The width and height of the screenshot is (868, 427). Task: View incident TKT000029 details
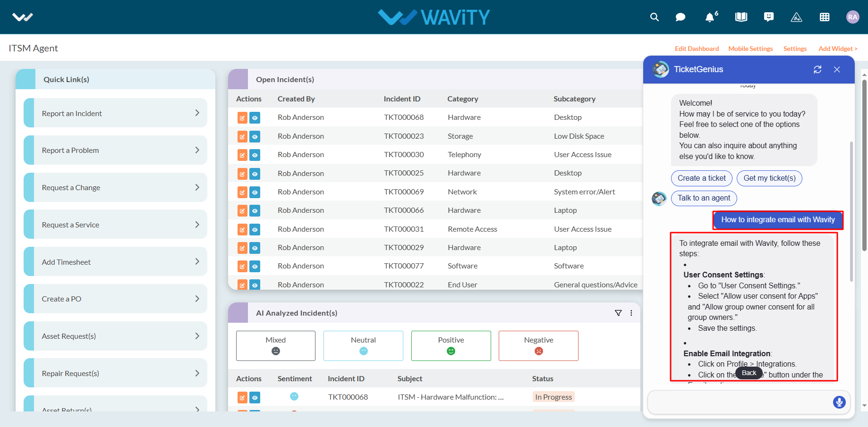255,248
